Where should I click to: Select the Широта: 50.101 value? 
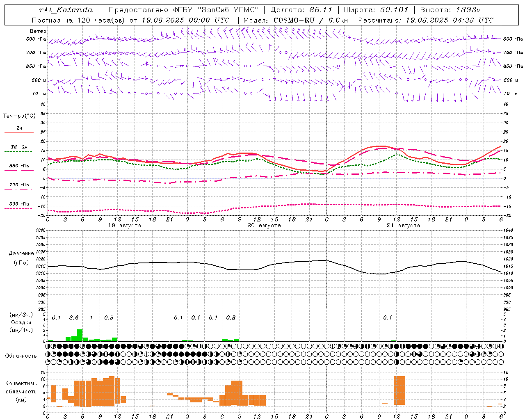376,10
